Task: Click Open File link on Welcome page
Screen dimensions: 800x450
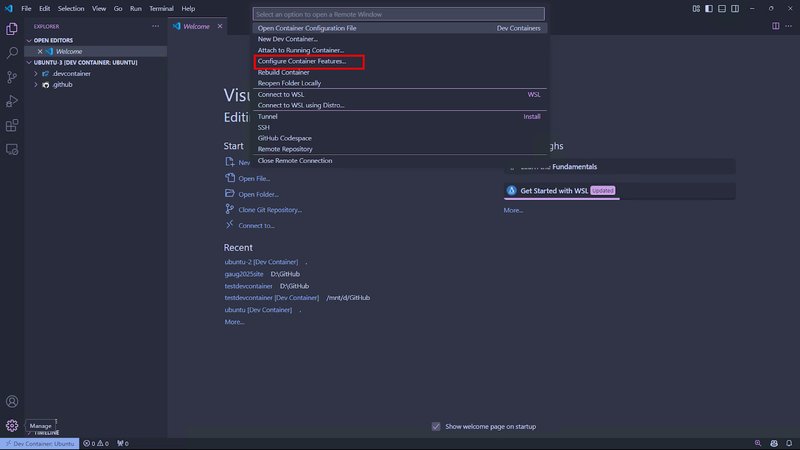Action: pyautogui.click(x=248, y=178)
